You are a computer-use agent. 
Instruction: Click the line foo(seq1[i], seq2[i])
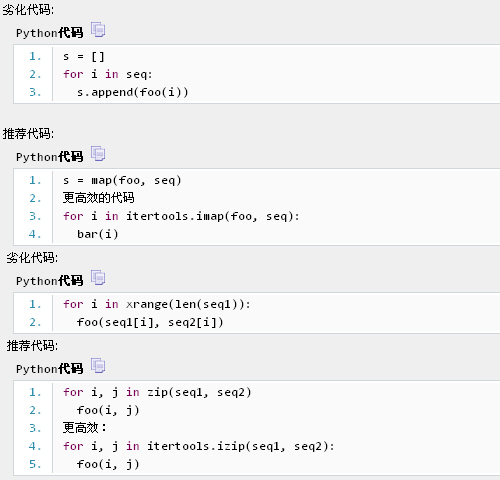[150, 322]
